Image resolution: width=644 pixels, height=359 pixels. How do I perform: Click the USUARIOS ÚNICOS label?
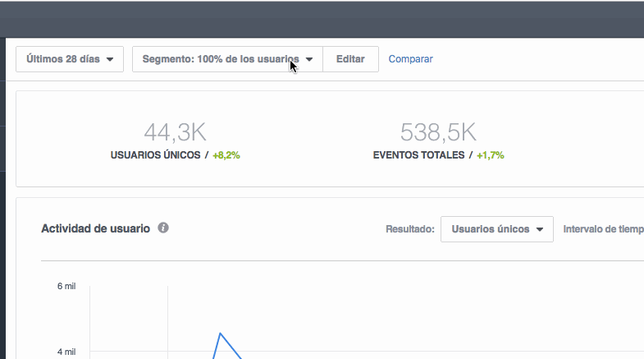(x=155, y=155)
